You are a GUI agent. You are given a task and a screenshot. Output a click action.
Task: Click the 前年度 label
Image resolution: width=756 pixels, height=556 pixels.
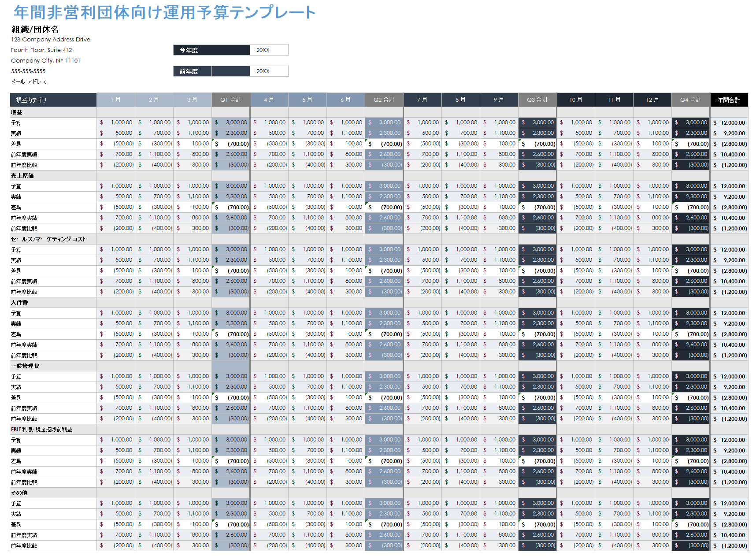pyautogui.click(x=193, y=71)
